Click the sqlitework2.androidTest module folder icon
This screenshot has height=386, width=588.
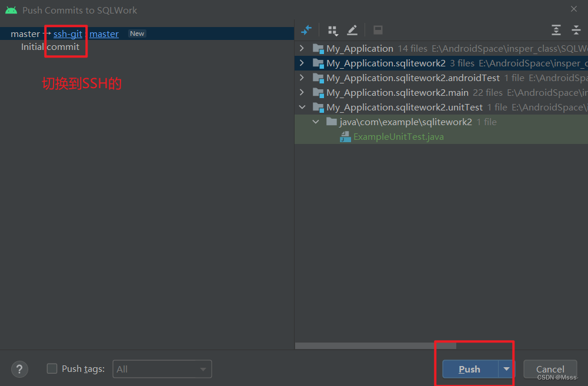(318, 78)
